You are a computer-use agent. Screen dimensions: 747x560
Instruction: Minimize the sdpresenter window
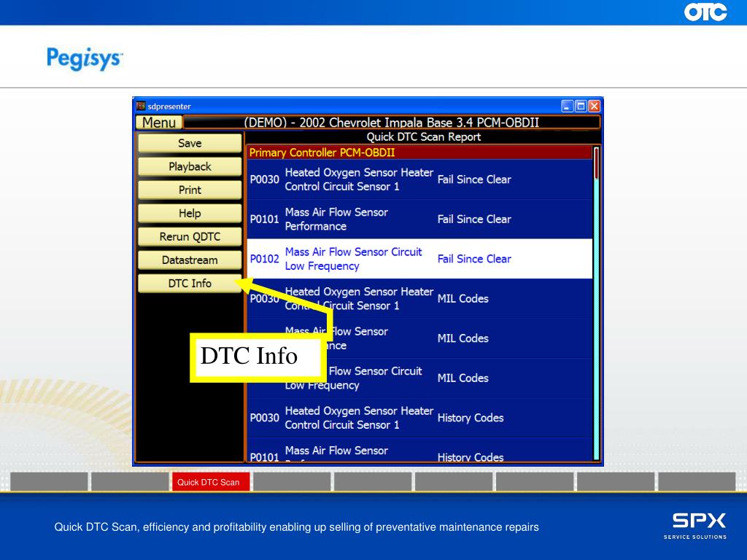point(567,106)
